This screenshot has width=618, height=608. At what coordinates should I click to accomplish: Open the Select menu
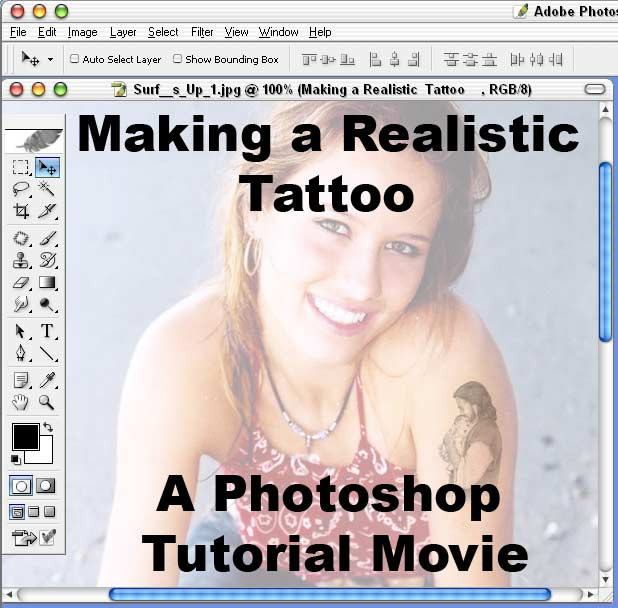pyautogui.click(x=163, y=32)
